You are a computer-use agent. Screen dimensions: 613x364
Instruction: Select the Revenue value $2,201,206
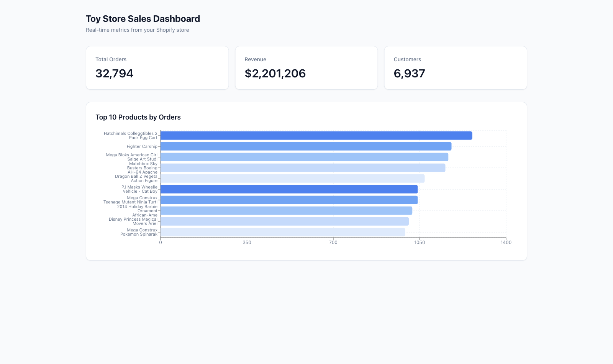point(275,73)
